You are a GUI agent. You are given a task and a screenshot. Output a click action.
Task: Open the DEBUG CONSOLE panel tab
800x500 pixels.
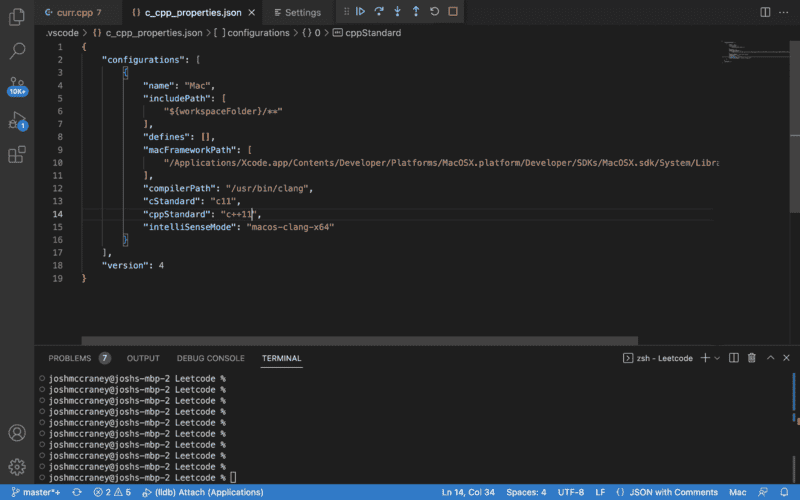pos(211,358)
